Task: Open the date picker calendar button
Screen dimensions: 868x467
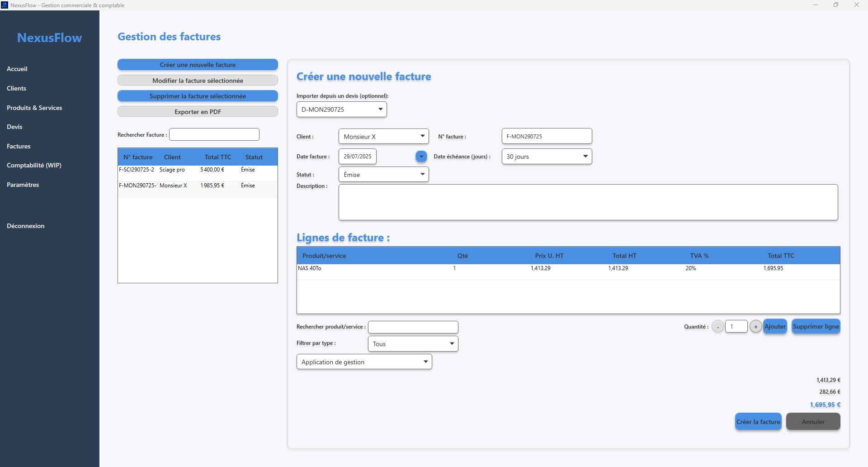Action: (x=421, y=157)
